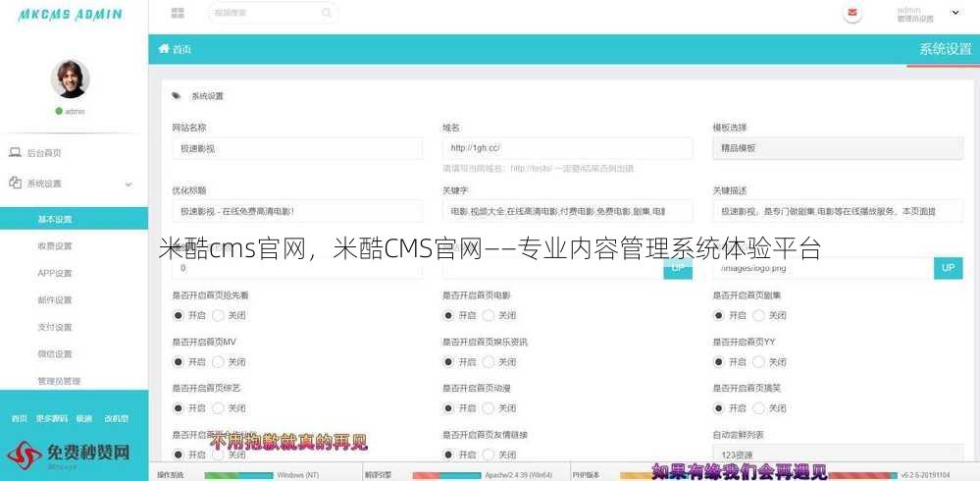980x481 pixels.
Task: Click the Apache/2.4.39 status text
Action: (x=518, y=475)
